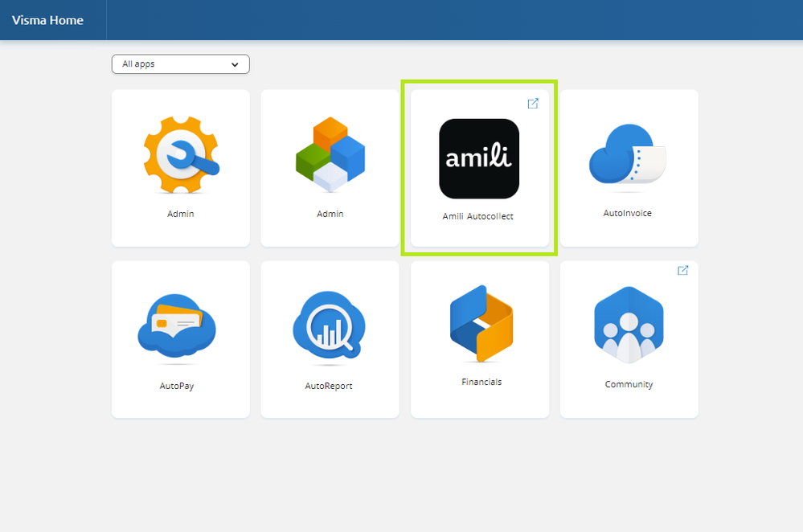Click external link icon on Community tile
803x532 pixels.
[682, 270]
